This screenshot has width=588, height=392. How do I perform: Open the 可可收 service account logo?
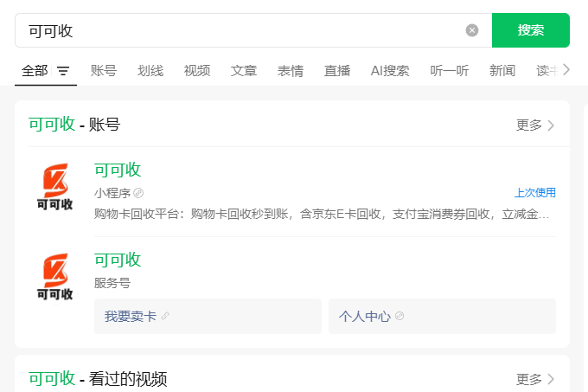(54, 278)
